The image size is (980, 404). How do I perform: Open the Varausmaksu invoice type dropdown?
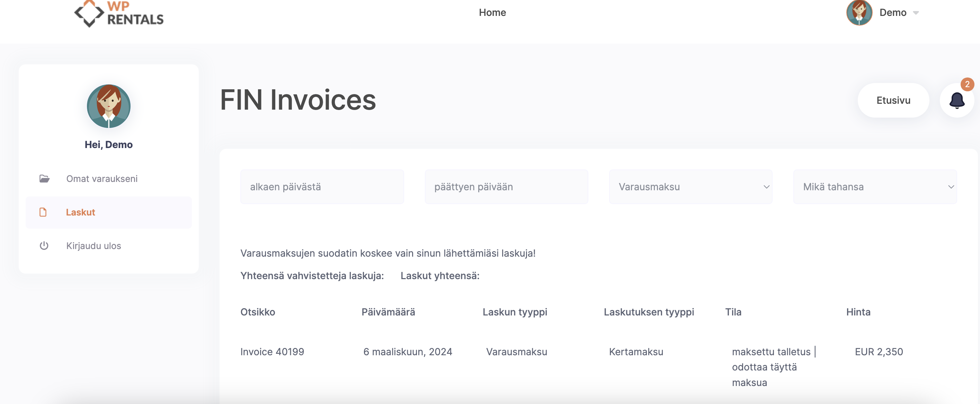691,186
